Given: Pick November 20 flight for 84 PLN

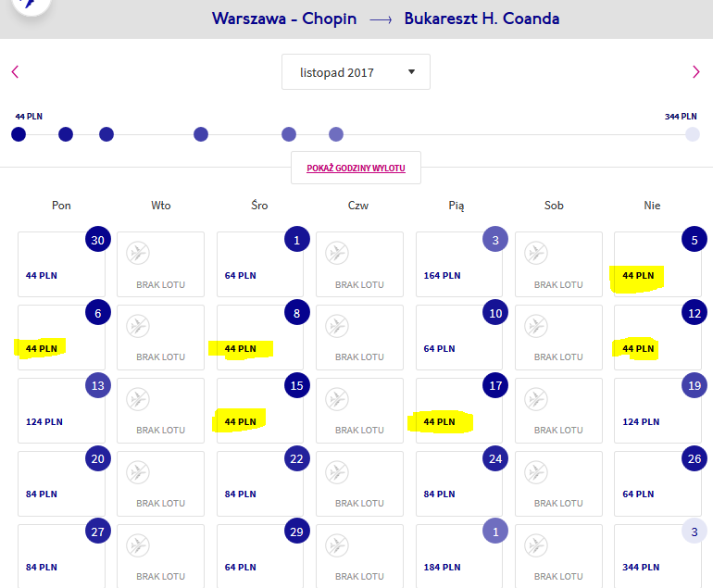Looking at the screenshot, I should 61,484.
